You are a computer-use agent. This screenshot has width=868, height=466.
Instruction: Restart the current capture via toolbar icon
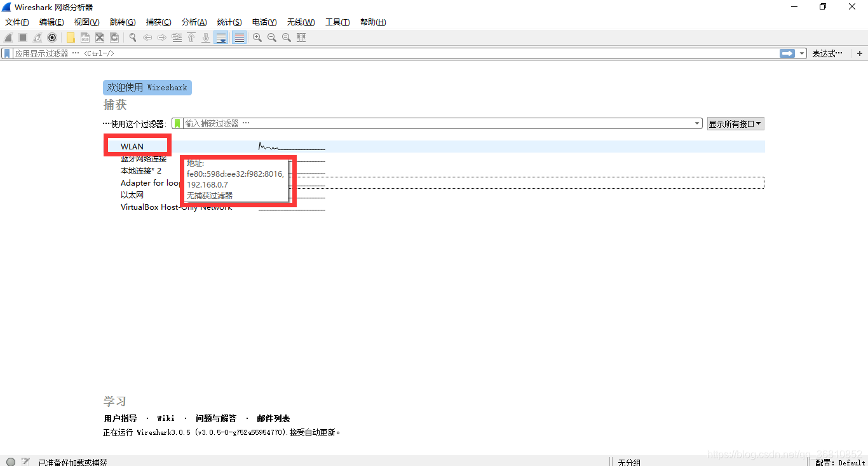pyautogui.click(x=37, y=38)
